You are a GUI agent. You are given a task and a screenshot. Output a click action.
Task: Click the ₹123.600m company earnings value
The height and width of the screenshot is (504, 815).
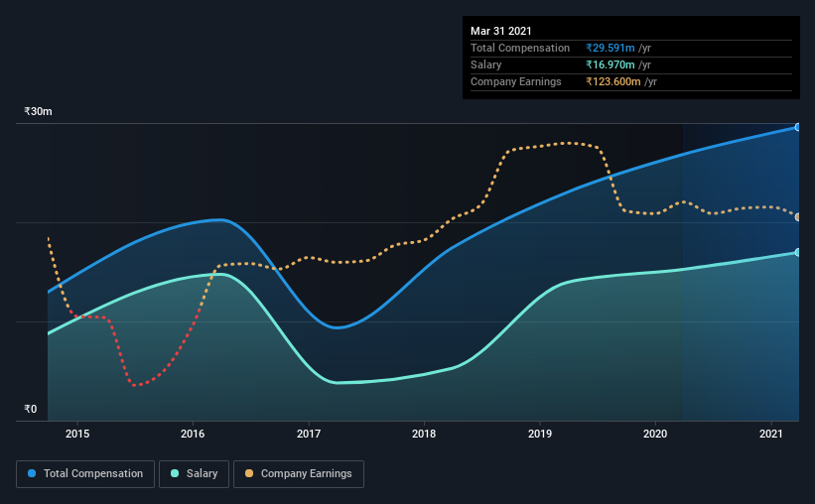tap(613, 81)
